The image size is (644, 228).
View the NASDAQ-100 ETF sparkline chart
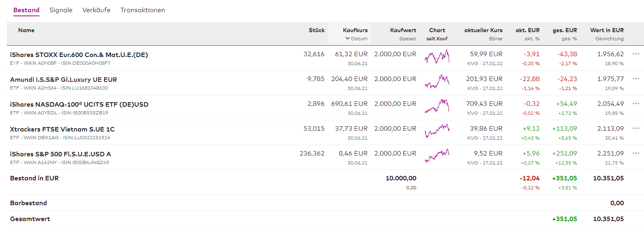click(x=437, y=107)
